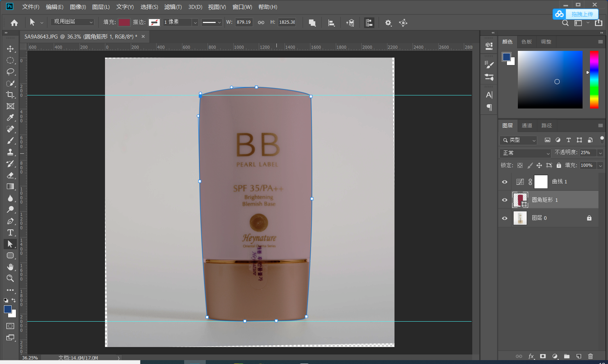
Task: Open the Layers panel flyout menu
Action: 600,125
